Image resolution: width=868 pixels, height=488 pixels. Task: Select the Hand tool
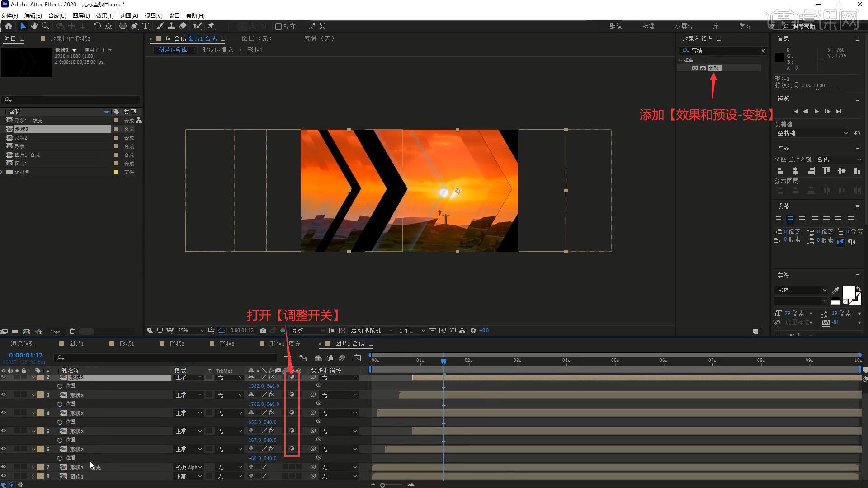(x=34, y=26)
